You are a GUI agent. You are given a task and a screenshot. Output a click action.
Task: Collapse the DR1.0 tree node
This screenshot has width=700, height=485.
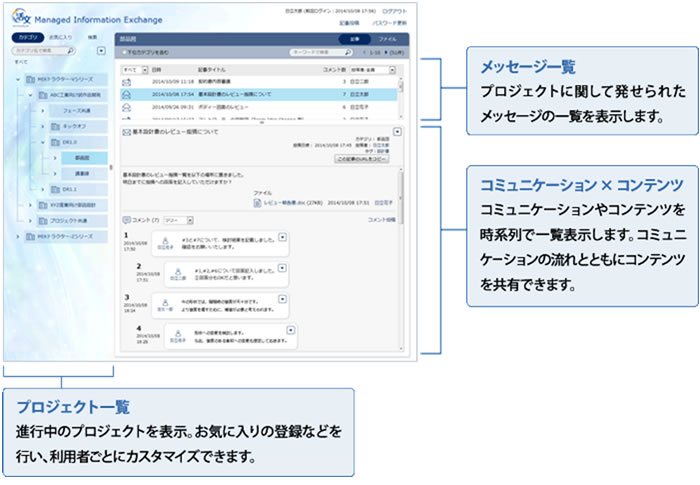coord(43,143)
